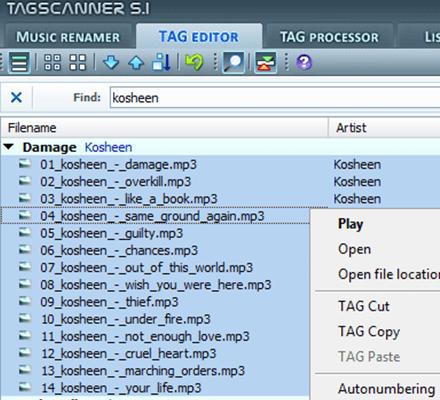Click the file icon beside 05_kosheen_-_guilty.mp3

coord(25,233)
